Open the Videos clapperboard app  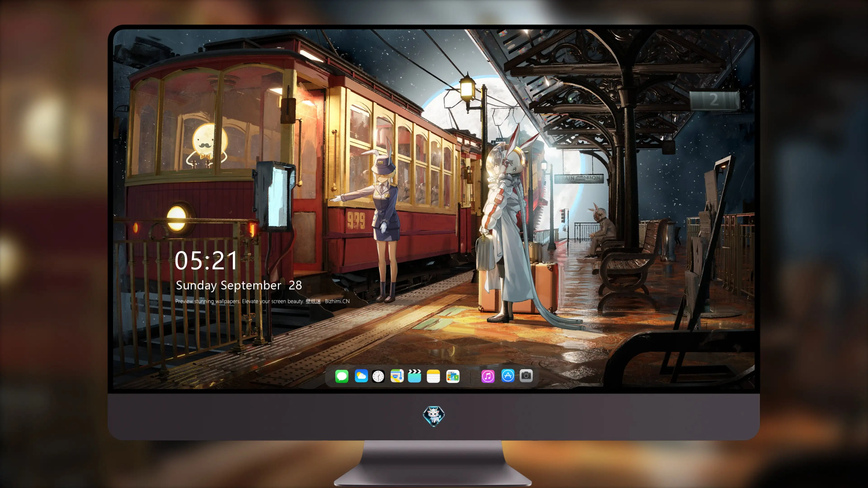[x=415, y=376]
